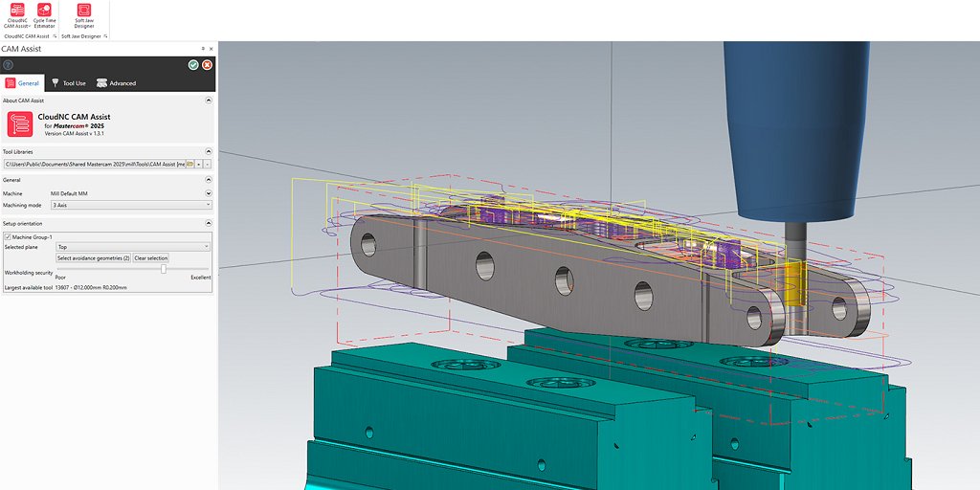Image resolution: width=980 pixels, height=490 pixels.
Task: Expand the Machine details chevron
Action: tap(208, 193)
